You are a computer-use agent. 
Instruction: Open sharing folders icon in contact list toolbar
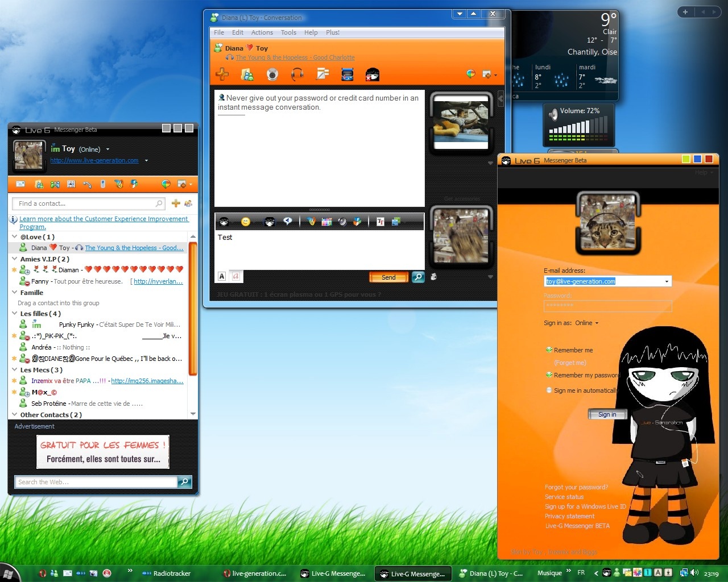point(39,184)
